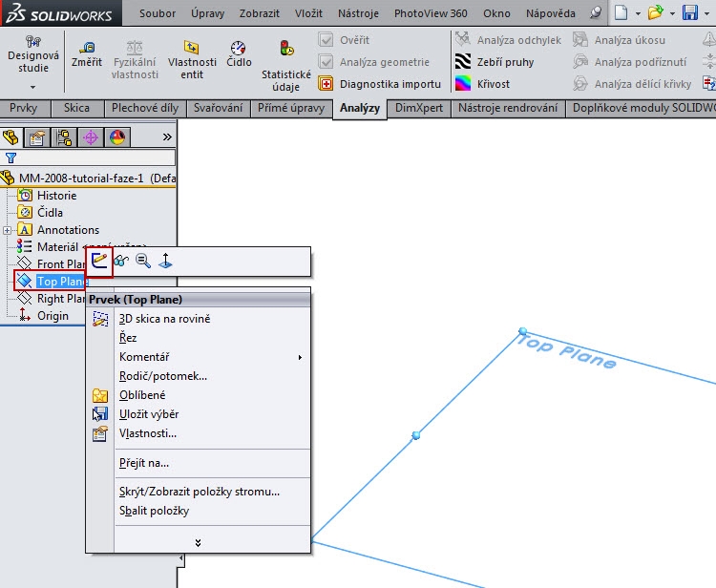Switch to the Prvky tab
716x588 pixels.
23,108
